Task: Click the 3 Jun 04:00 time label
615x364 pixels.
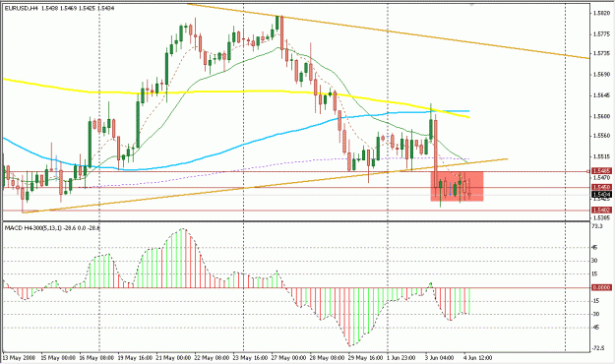Action: pos(440,358)
